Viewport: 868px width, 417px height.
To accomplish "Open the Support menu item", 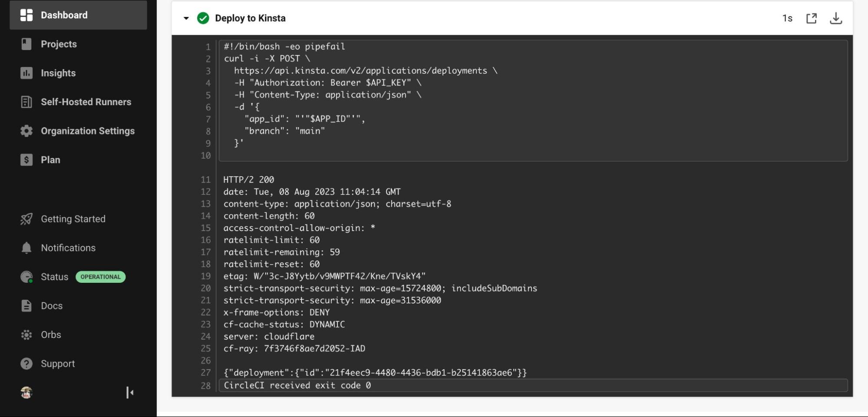I will tap(58, 364).
